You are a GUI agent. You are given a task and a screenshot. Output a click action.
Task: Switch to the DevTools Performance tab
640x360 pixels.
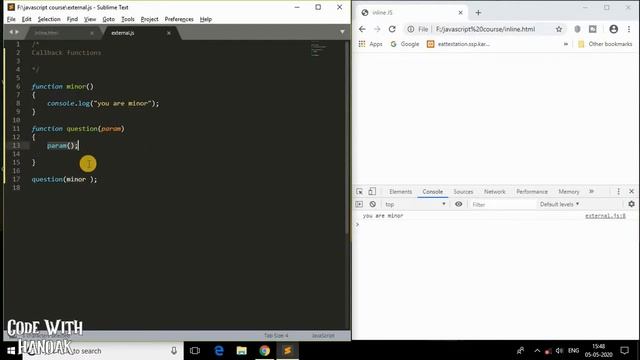pyautogui.click(x=532, y=191)
